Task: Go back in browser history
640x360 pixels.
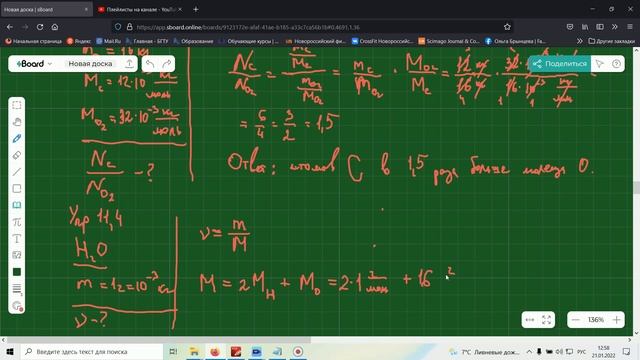Action: [10, 27]
